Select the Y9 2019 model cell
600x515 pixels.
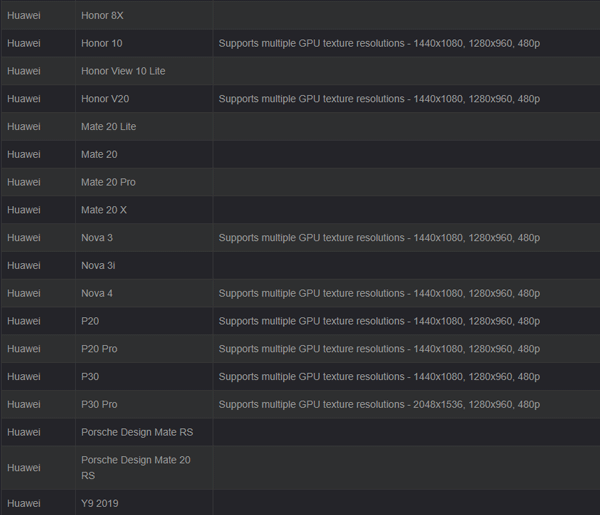coord(99,503)
